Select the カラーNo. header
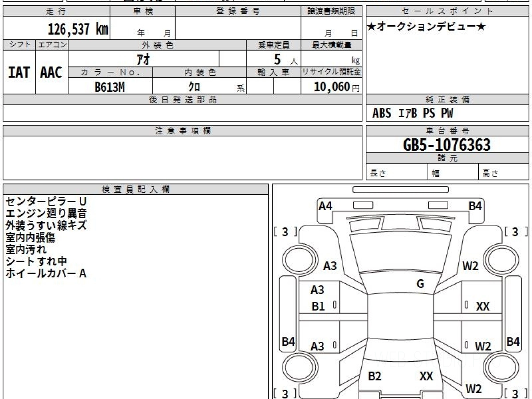This screenshot has height=399, width=532. [x=110, y=73]
